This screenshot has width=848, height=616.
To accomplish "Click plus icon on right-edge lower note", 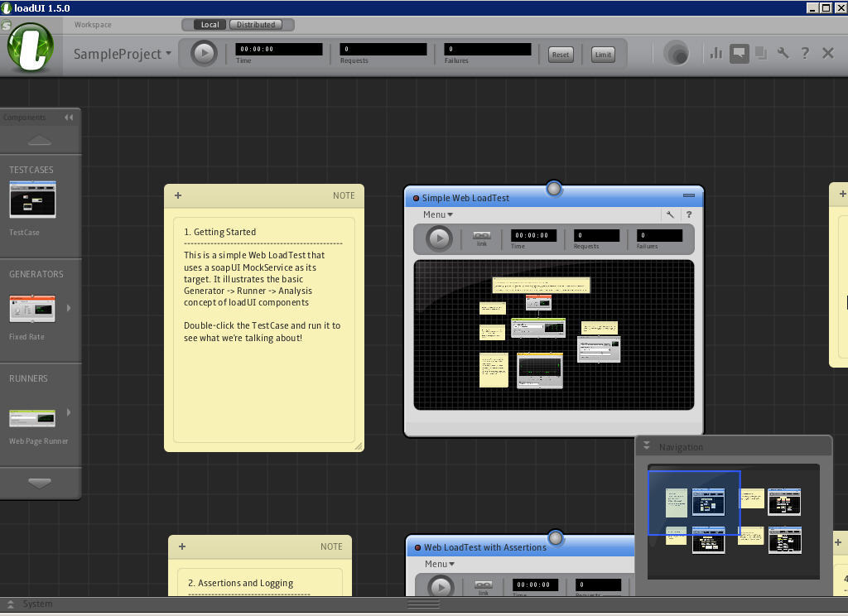I will click(838, 542).
